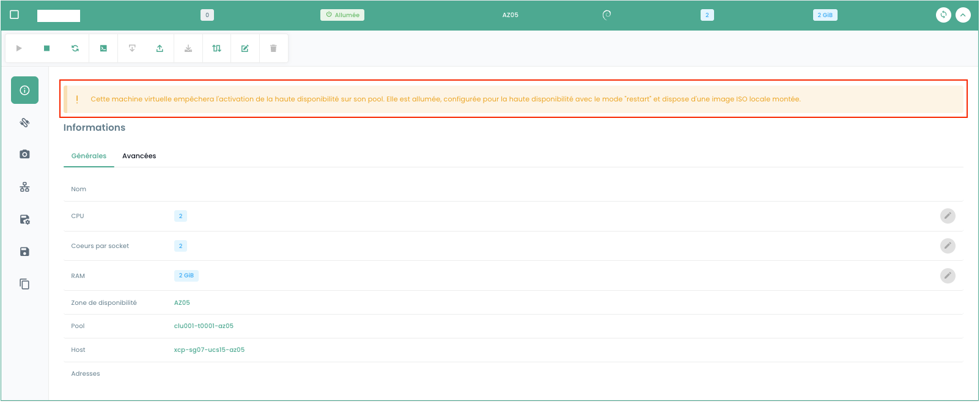Edit the CPU value with pencil button

947,216
